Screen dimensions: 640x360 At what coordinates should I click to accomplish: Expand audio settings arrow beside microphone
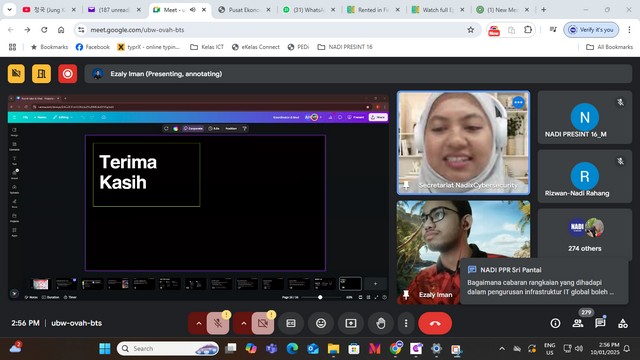pos(198,323)
